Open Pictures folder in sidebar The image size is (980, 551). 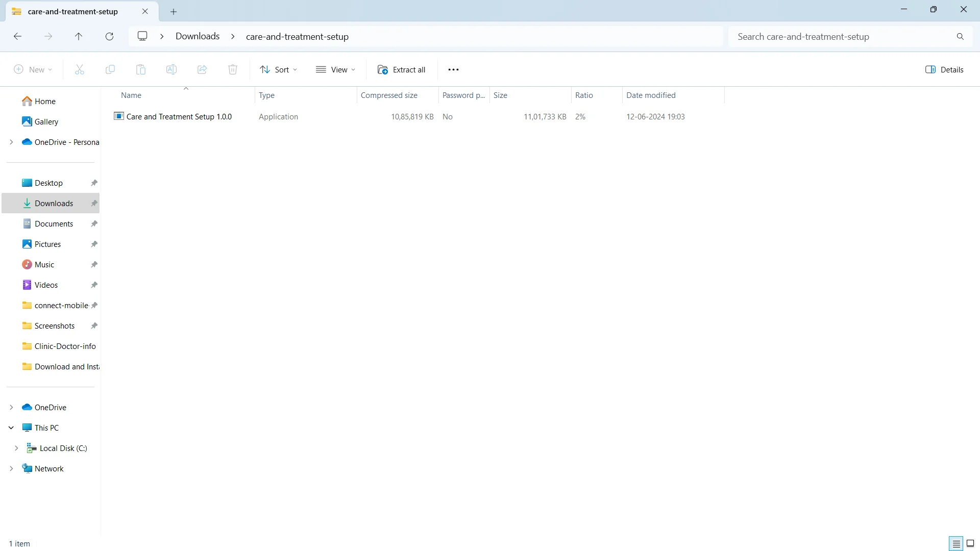[x=47, y=244]
